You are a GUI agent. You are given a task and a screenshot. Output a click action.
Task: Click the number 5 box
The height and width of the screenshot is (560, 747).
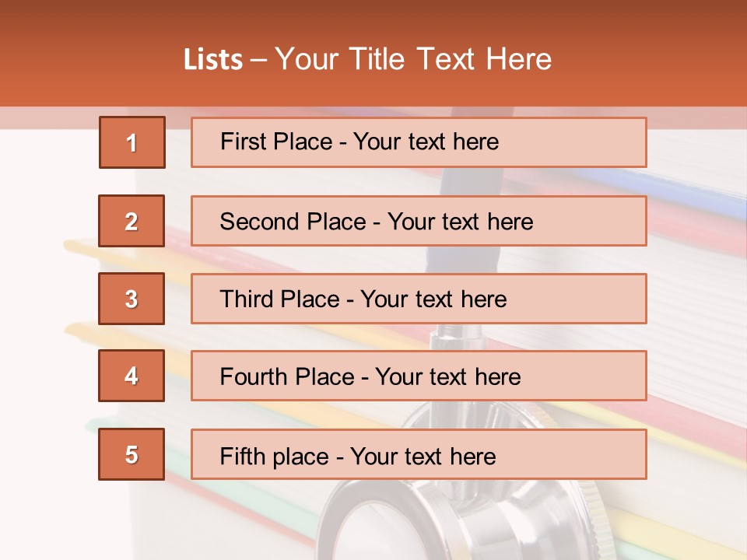pyautogui.click(x=132, y=454)
